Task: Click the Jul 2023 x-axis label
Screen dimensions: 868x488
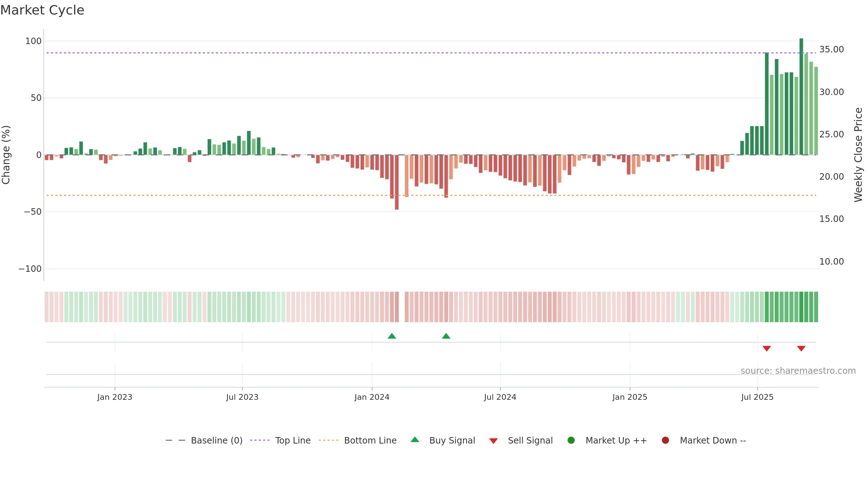Action: coord(242,397)
